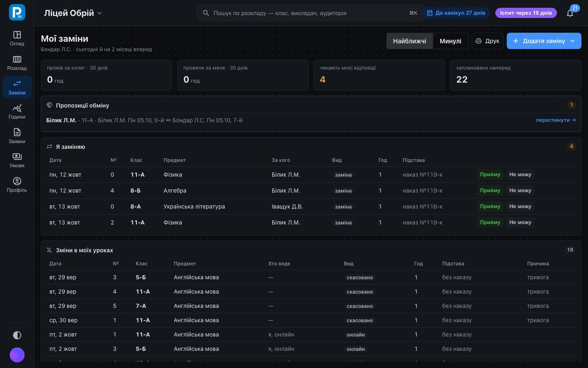
Task: Click the 18 count badge in Зміни section
Action: [570, 250]
